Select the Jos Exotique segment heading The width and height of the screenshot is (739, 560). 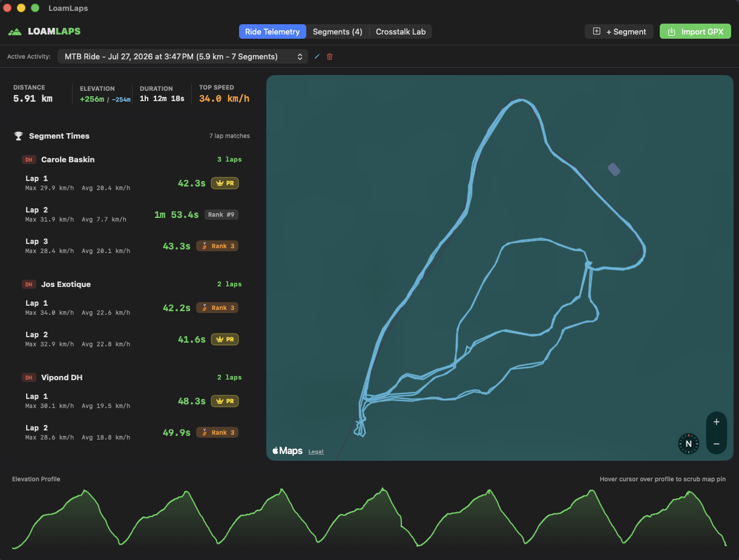click(66, 285)
